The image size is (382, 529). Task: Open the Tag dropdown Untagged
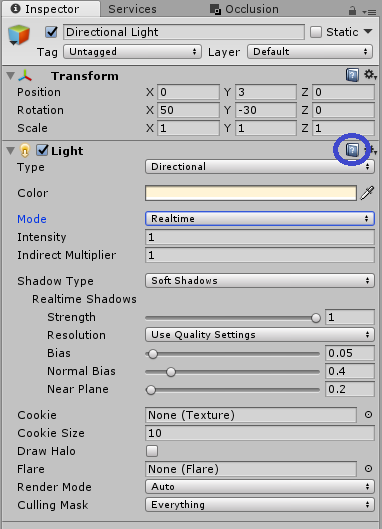point(133,52)
